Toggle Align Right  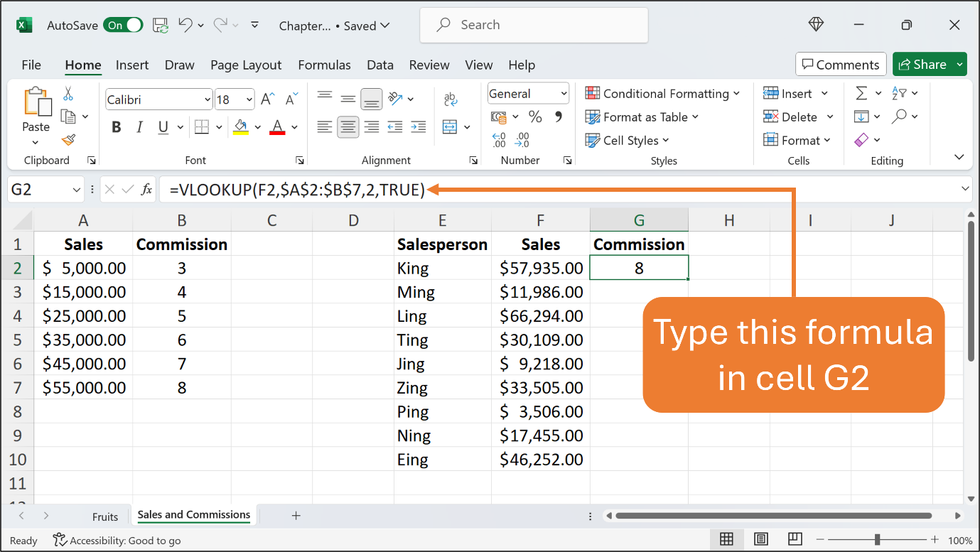click(x=371, y=127)
